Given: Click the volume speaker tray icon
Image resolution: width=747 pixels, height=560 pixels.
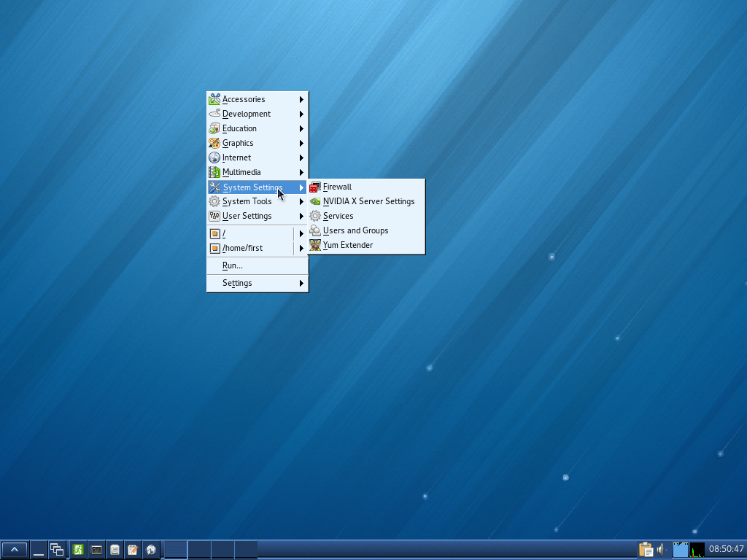Looking at the screenshot, I should click(661, 550).
